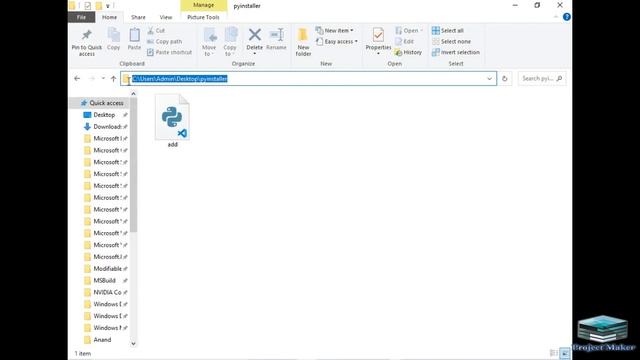Click quick access toolbar properties checkmark icon
The image size is (640, 360).
tap(87, 6)
